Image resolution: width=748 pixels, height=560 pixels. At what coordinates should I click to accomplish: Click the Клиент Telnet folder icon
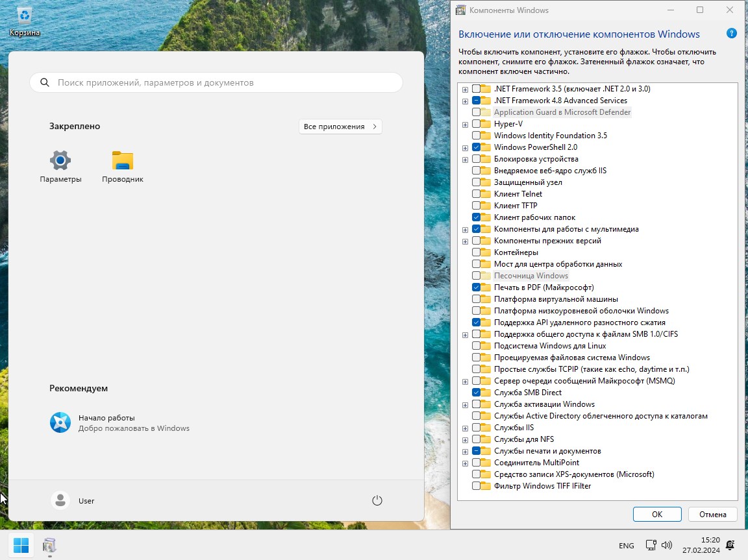pos(486,194)
